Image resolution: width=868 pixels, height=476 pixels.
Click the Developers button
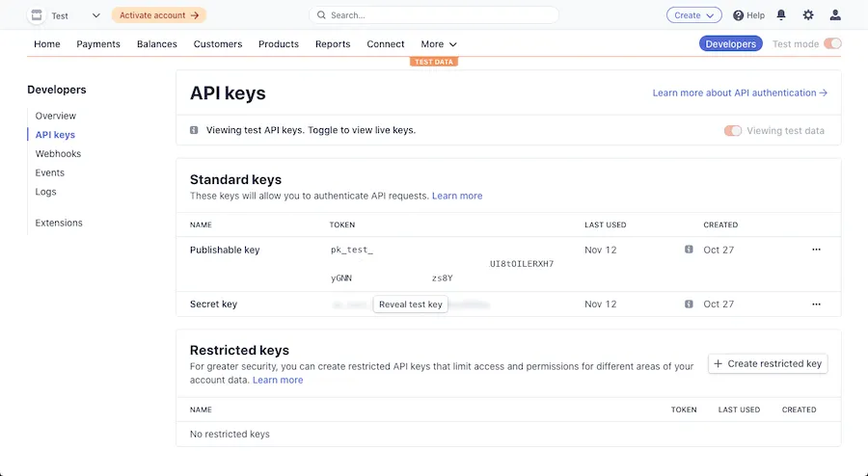(x=731, y=43)
